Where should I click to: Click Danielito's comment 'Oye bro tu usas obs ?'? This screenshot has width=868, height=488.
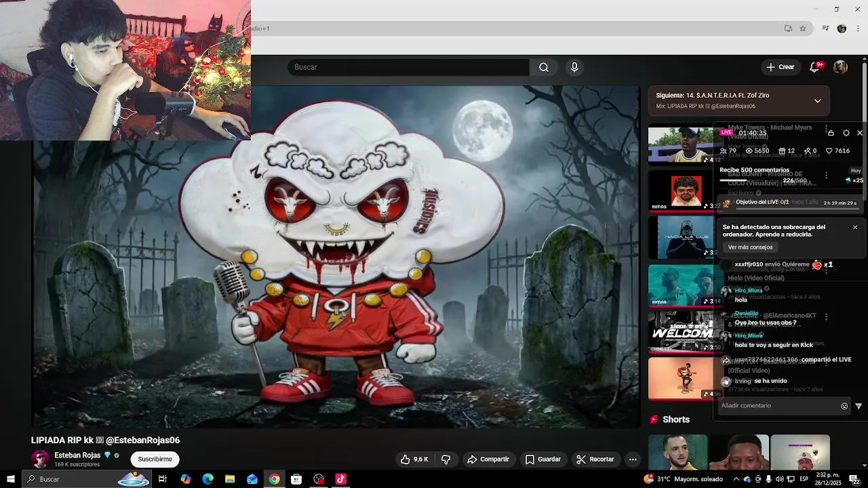point(765,323)
